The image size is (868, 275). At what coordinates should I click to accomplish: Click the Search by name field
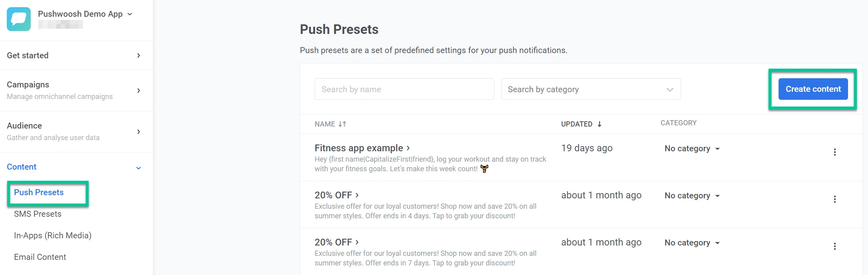point(404,89)
